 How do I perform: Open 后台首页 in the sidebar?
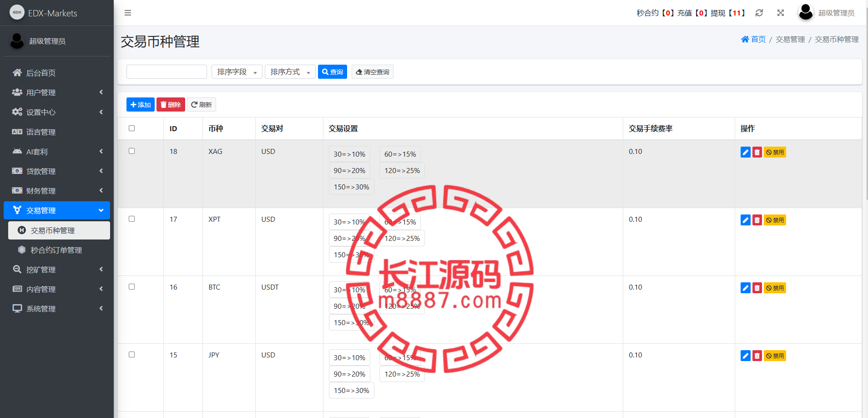tap(57, 72)
